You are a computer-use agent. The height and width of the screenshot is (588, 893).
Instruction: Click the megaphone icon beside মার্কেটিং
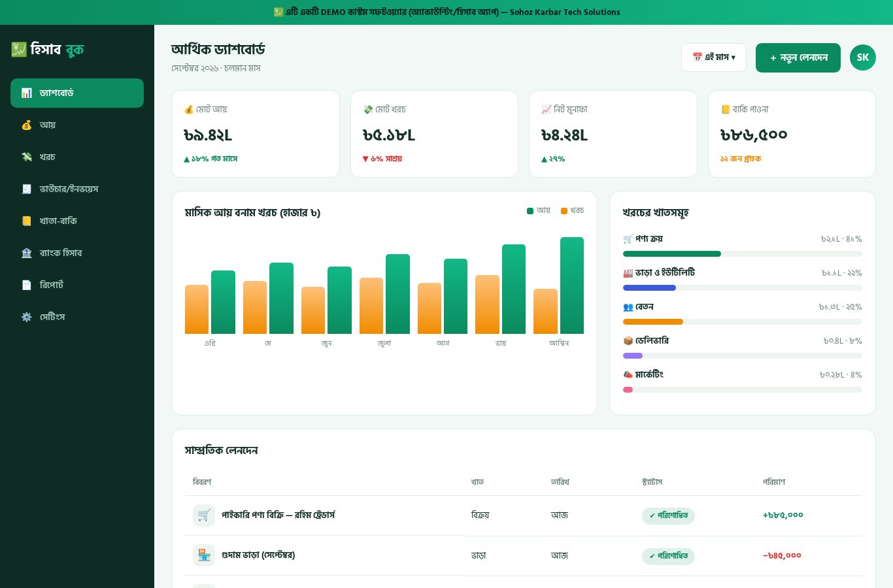point(628,374)
